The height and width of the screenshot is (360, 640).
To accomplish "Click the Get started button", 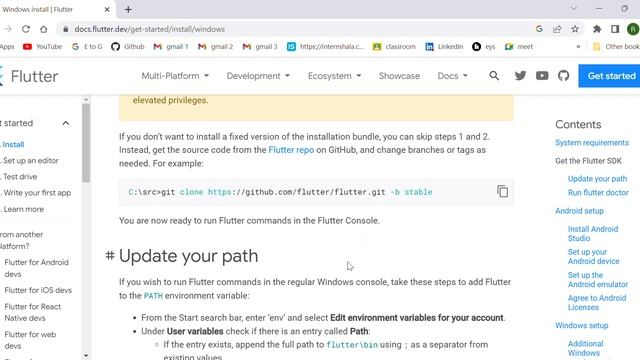I will [609, 76].
